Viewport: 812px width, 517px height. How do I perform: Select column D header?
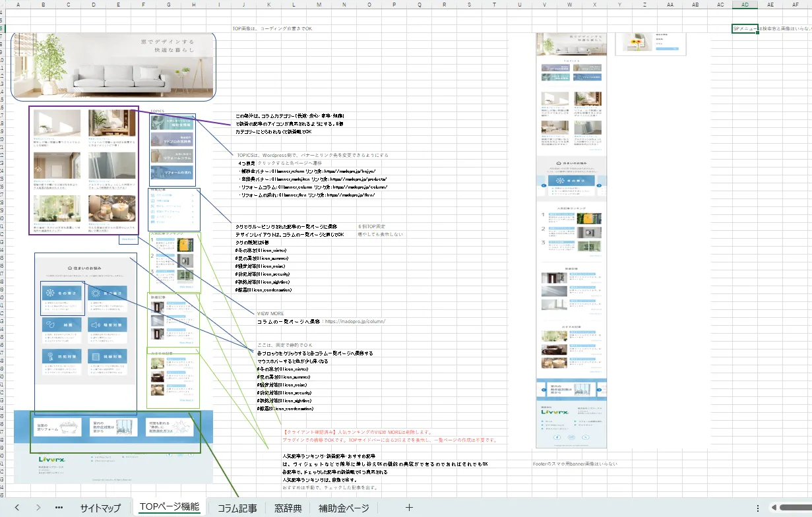93,5
